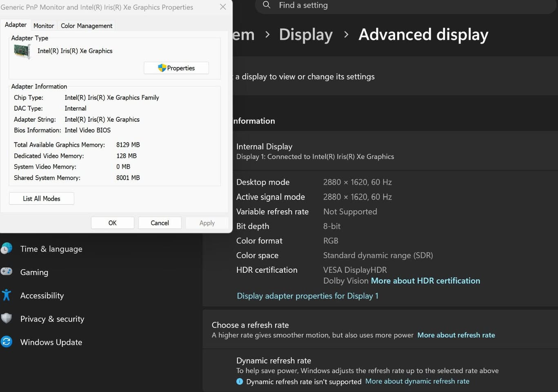Click the Time & language clock icon

tap(6, 249)
